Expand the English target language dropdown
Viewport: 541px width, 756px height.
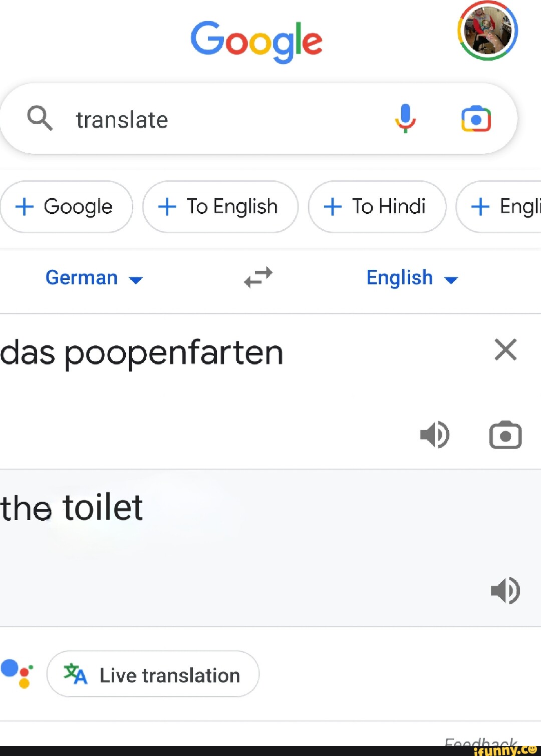click(412, 278)
